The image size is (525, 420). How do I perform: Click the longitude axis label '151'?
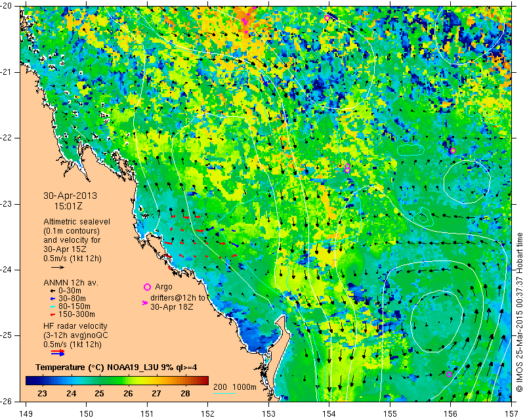click(x=147, y=414)
